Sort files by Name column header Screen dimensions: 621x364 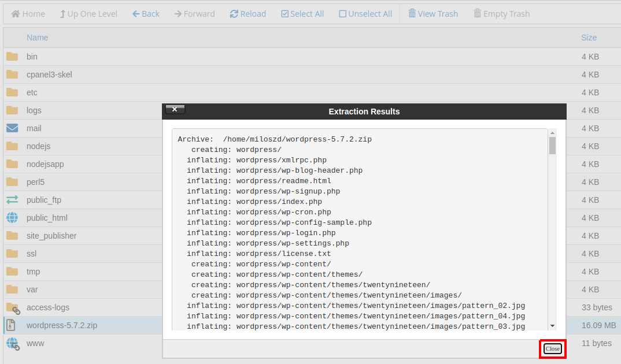pos(37,38)
